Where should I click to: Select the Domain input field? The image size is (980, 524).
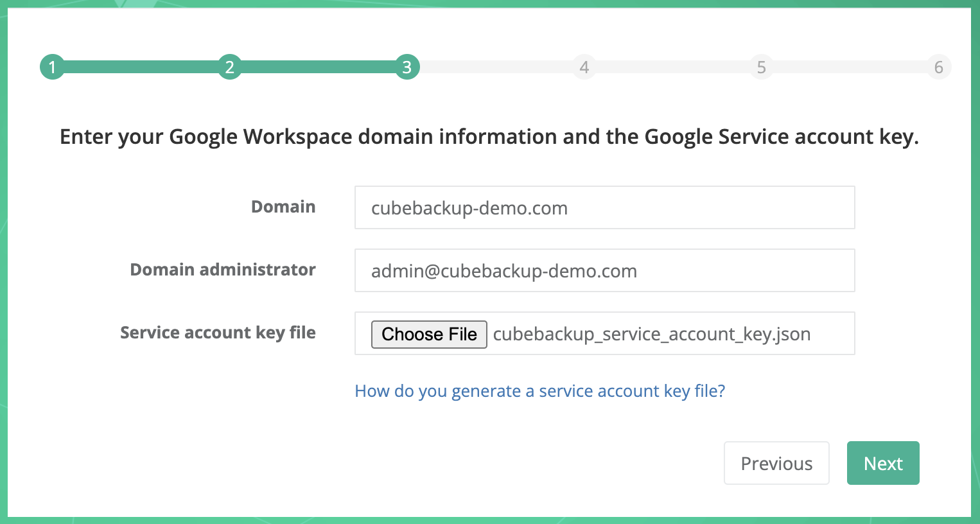[x=604, y=207]
